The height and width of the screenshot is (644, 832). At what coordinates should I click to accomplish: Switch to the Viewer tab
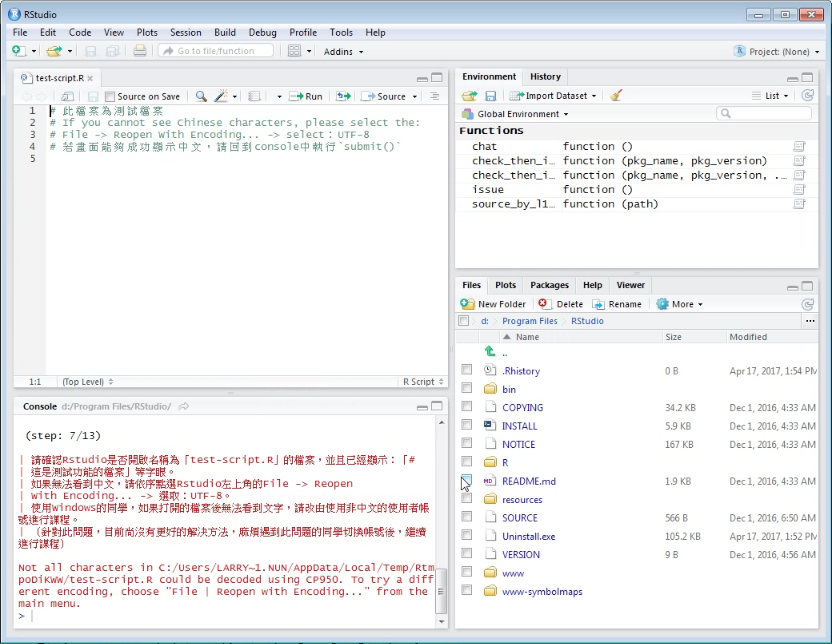click(630, 285)
